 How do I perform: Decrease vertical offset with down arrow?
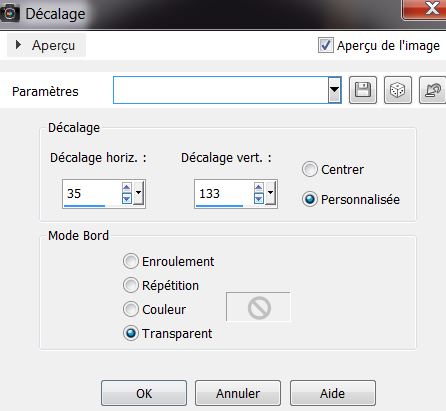pos(259,199)
